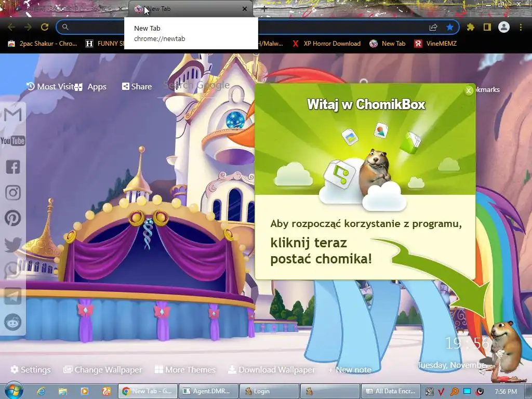Image resolution: width=532 pixels, height=399 pixels.
Task: Reload the page with the refresh icon
Action: [45, 27]
